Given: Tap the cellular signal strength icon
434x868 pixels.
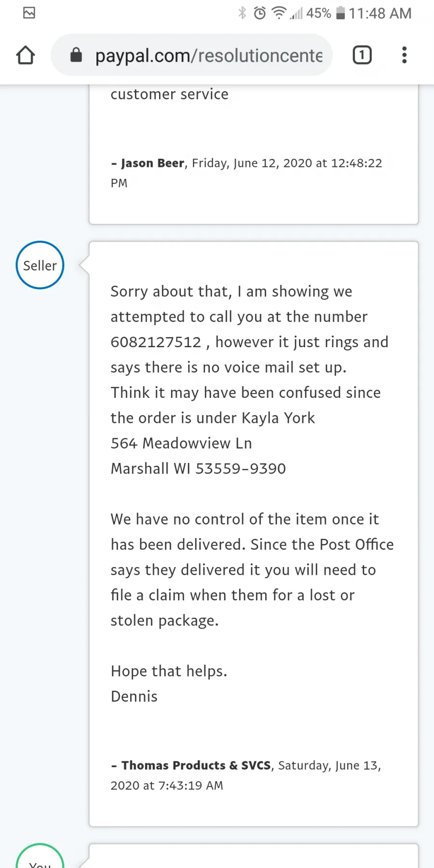Looking at the screenshot, I should pyautogui.click(x=296, y=14).
